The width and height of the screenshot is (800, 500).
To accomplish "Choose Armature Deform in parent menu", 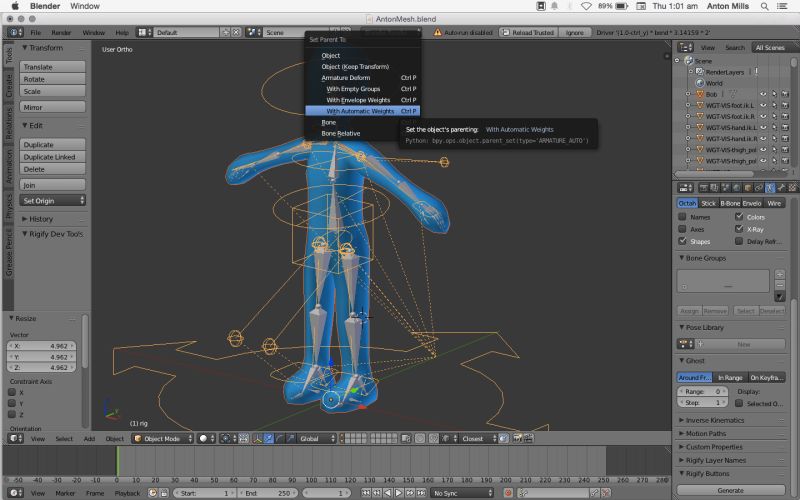I will 363,78.
